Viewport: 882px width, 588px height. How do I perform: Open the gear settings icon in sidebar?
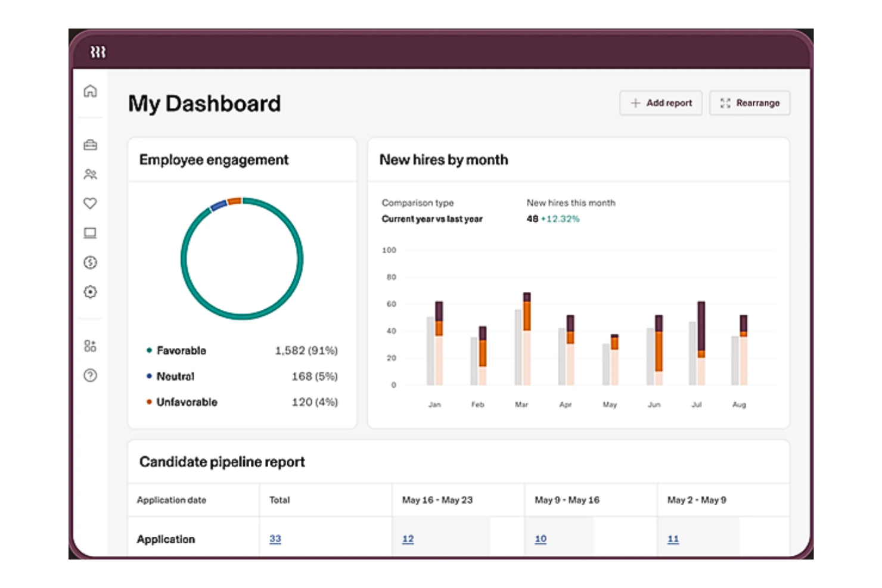tap(90, 292)
